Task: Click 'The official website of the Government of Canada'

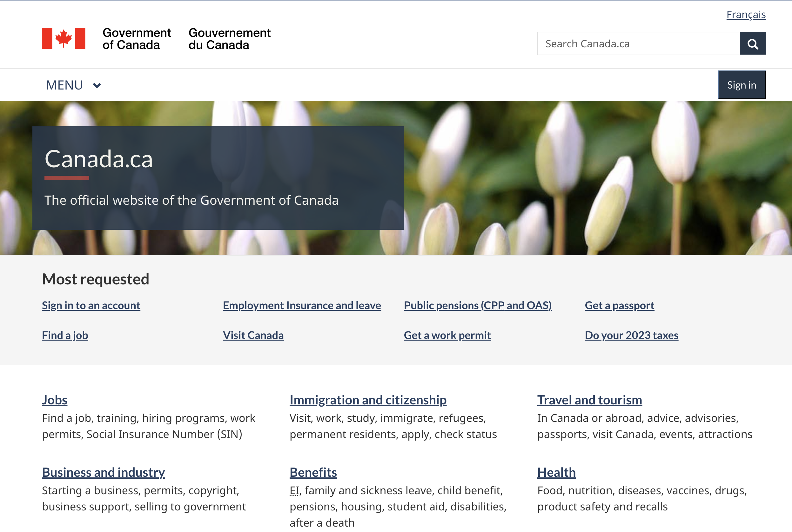Action: point(191,200)
